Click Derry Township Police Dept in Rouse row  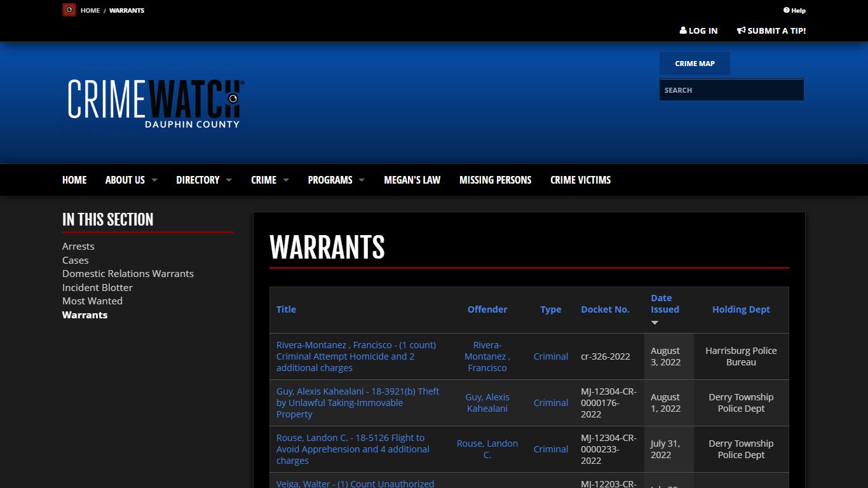[x=741, y=449]
